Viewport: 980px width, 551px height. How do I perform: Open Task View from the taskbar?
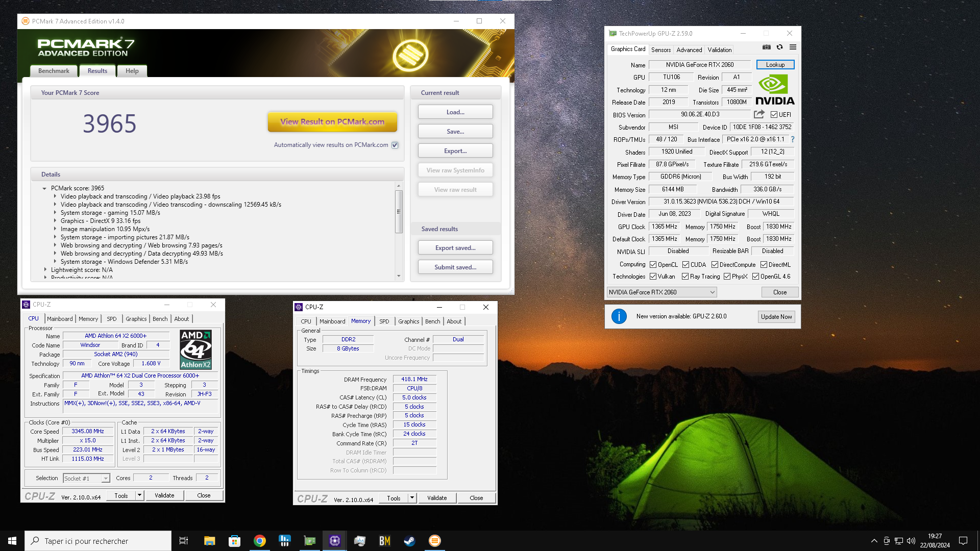[x=184, y=541]
